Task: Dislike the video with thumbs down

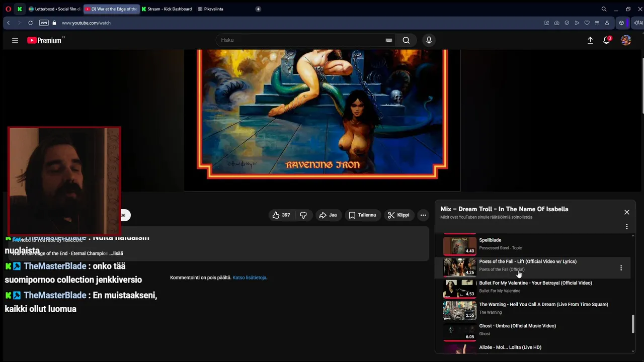Action: tap(303, 215)
